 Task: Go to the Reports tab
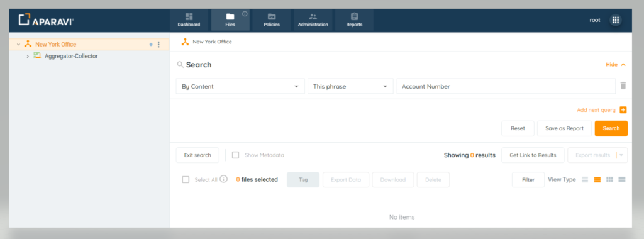pos(354,20)
